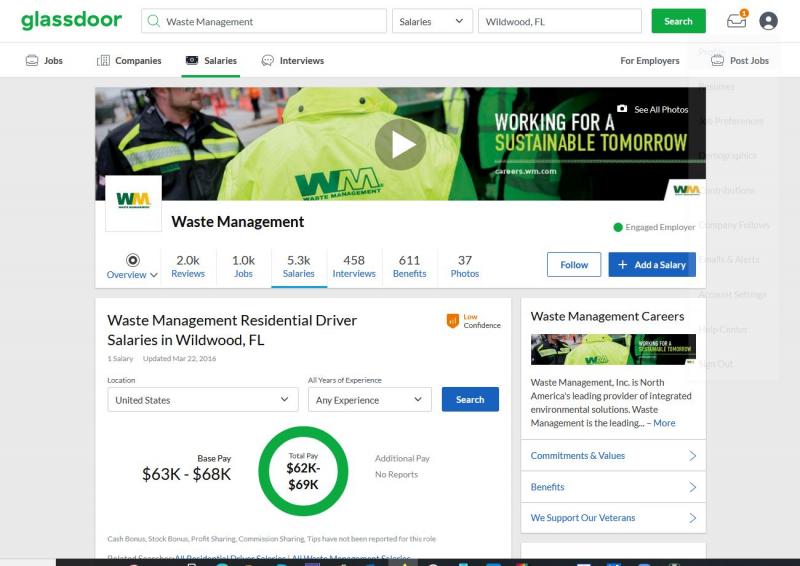800x566 pixels.
Task: Go to the Salaries navigation tab
Action: tap(211, 60)
